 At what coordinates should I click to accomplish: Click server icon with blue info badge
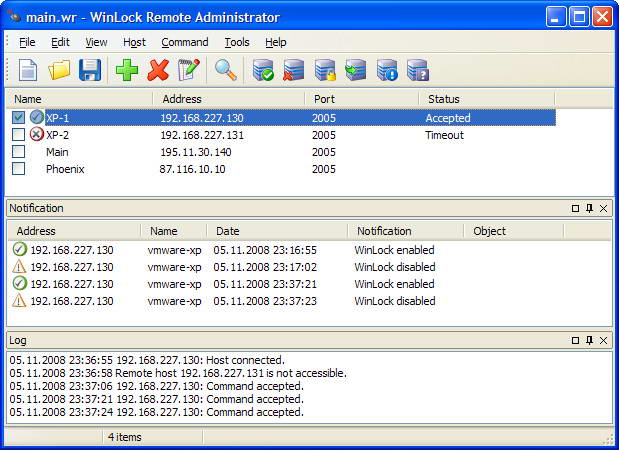(387, 70)
